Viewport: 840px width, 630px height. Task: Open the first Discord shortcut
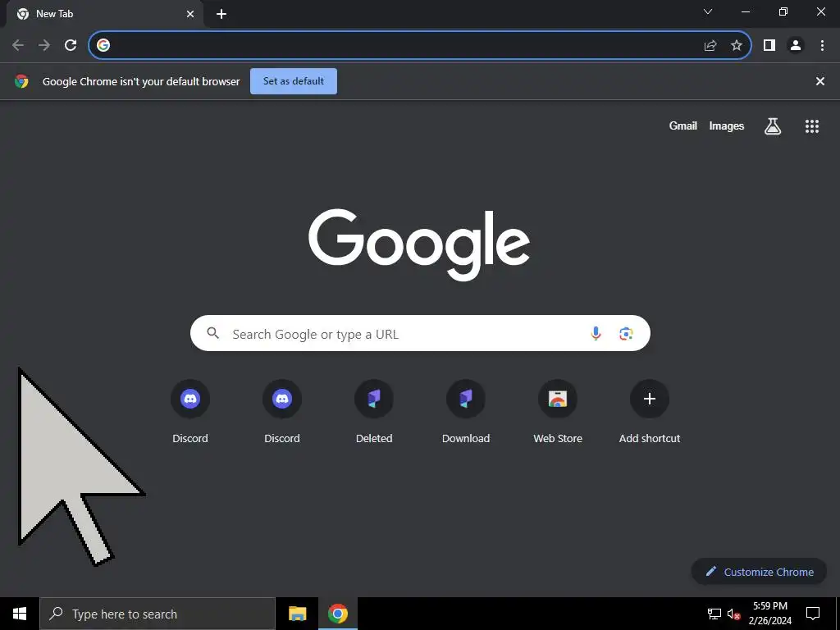(190, 412)
